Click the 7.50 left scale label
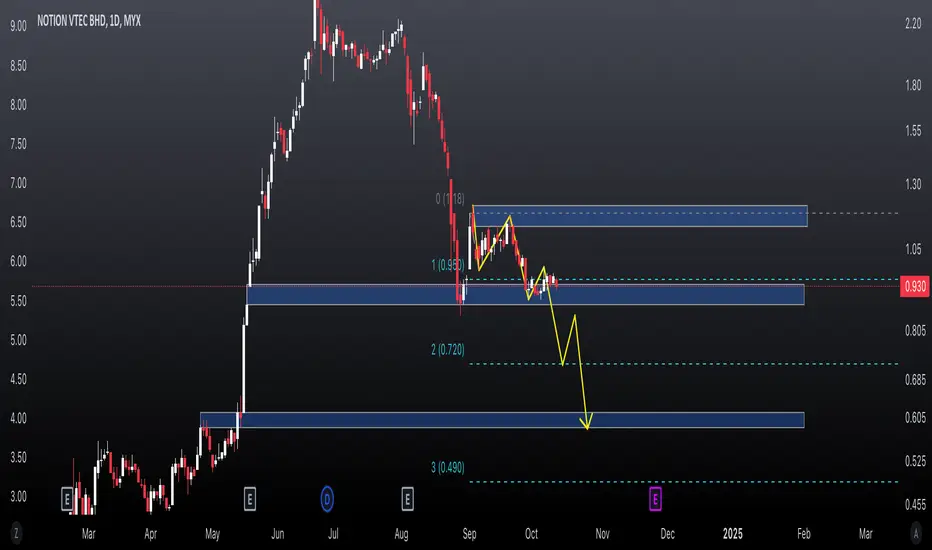The width and height of the screenshot is (932, 550). pos(18,144)
